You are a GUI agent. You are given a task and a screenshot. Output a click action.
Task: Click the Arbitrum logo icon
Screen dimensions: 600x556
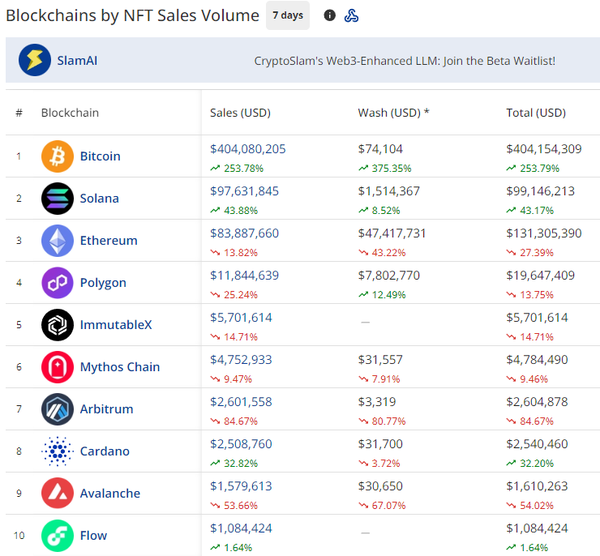(57, 409)
